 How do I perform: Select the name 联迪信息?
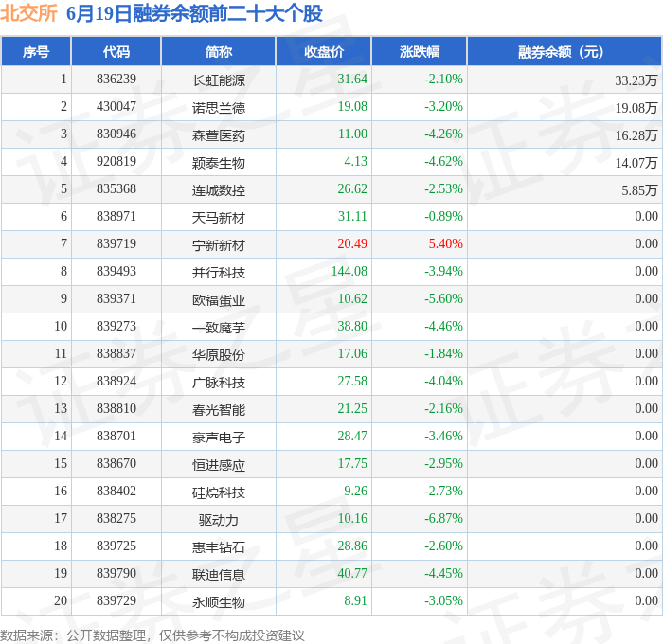[x=219, y=575]
